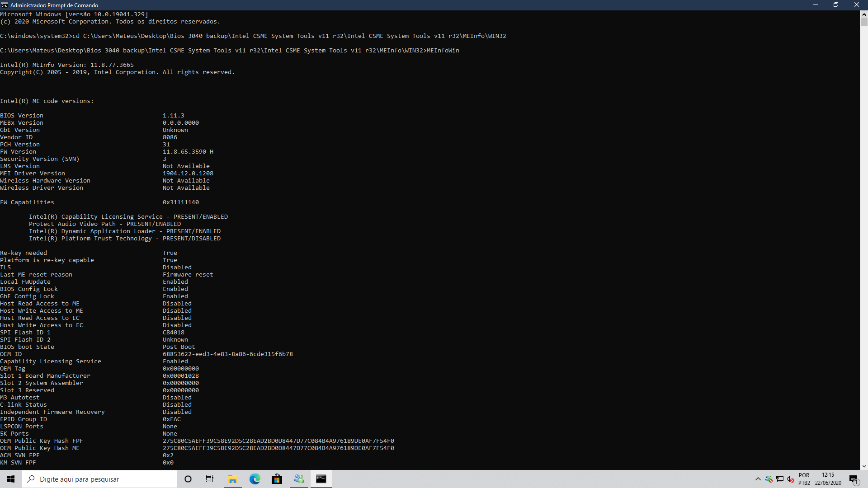Click the SPI Flash ID 1 value C84018
868x488 pixels.
click(174, 333)
